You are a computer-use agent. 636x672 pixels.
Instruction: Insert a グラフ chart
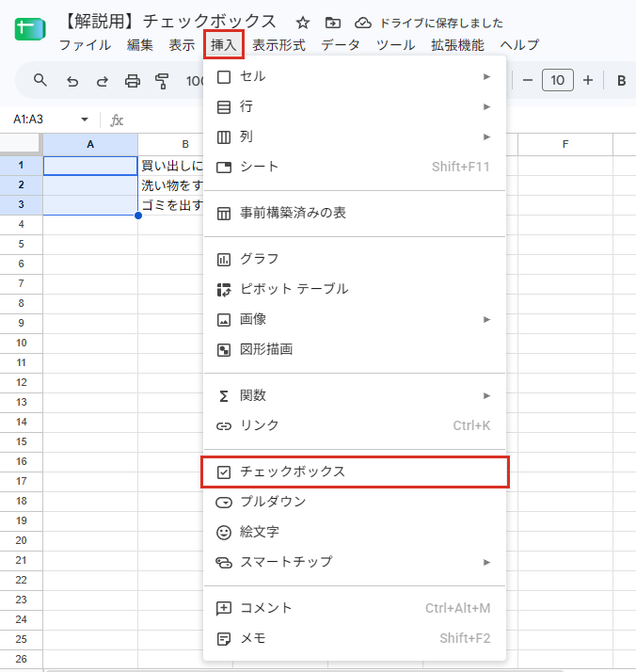click(355, 259)
